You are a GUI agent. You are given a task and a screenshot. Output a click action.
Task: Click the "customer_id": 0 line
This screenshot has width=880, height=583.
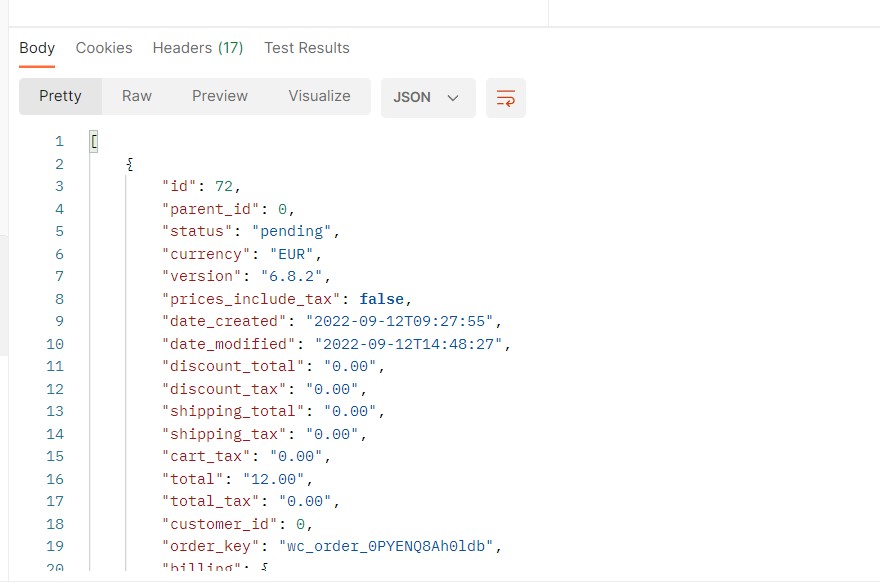pyautogui.click(x=237, y=524)
